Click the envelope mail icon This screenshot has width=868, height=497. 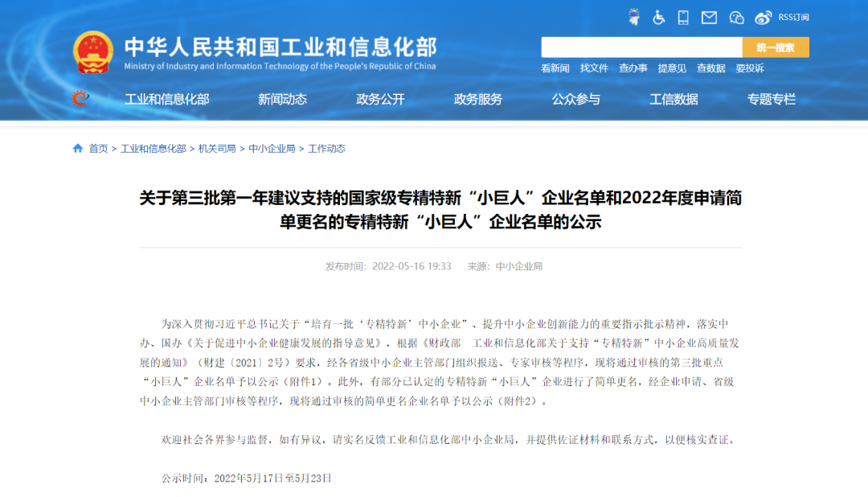709,17
